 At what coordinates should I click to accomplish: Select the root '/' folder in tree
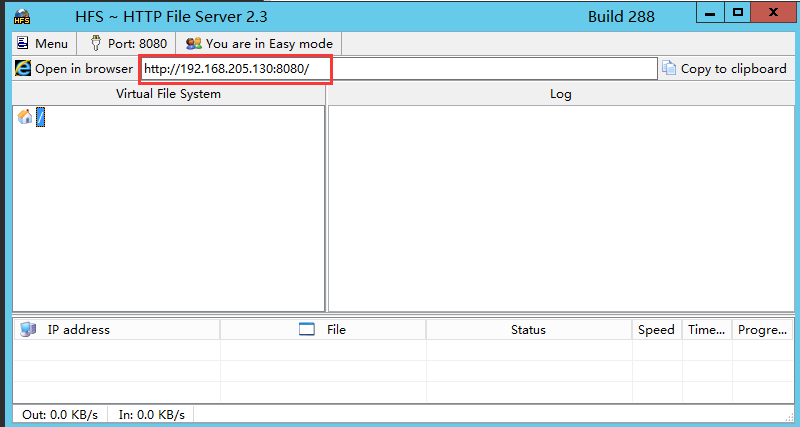40,117
